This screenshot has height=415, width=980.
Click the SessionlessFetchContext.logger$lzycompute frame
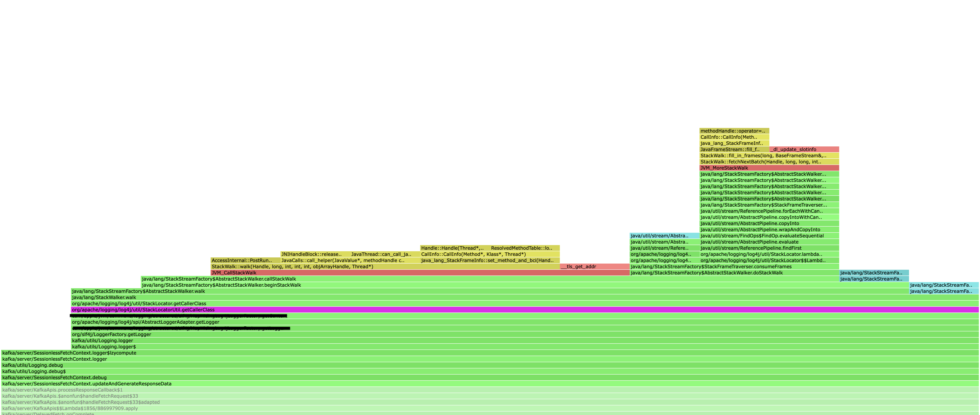(490, 353)
